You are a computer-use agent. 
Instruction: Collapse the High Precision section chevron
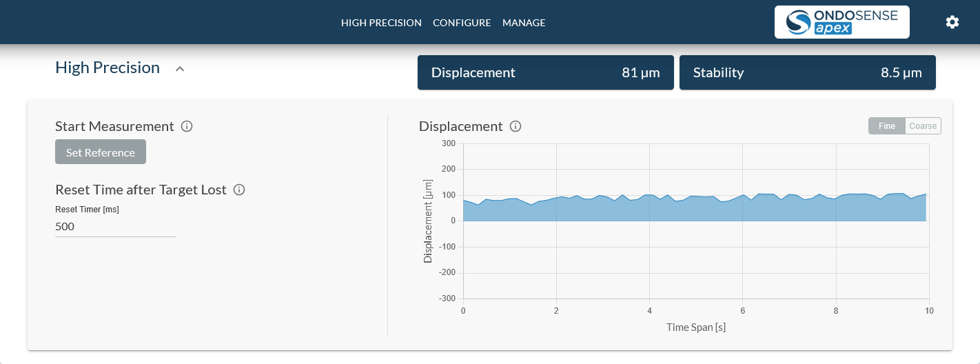[180, 68]
